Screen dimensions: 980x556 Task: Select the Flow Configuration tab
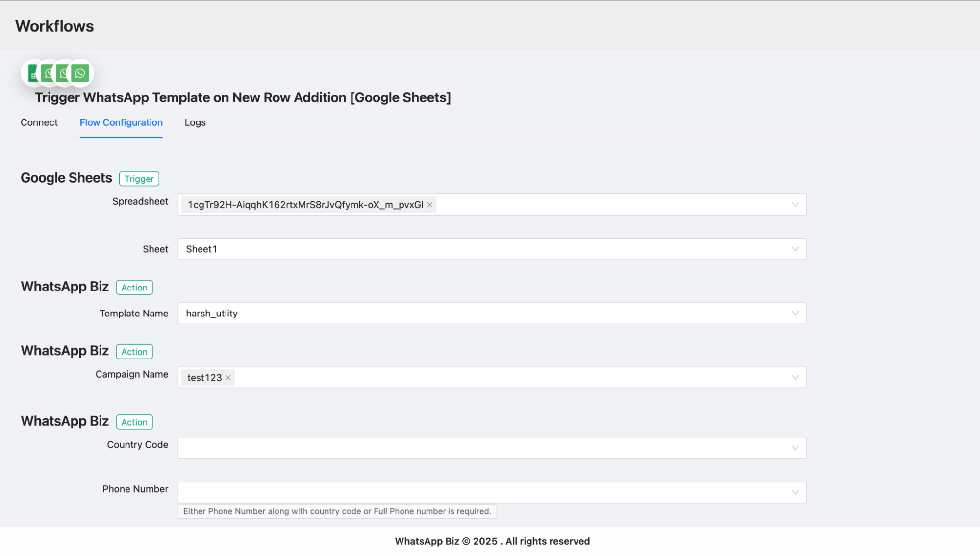121,122
